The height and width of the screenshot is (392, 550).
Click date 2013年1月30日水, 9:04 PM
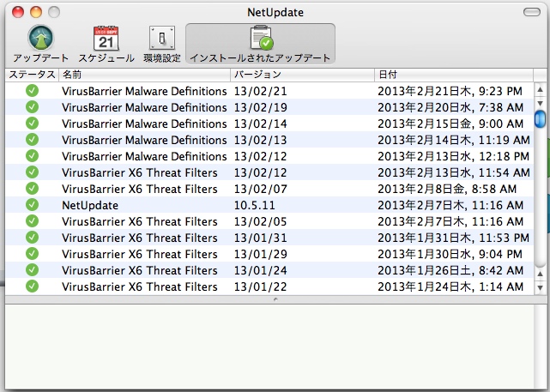tap(450, 254)
